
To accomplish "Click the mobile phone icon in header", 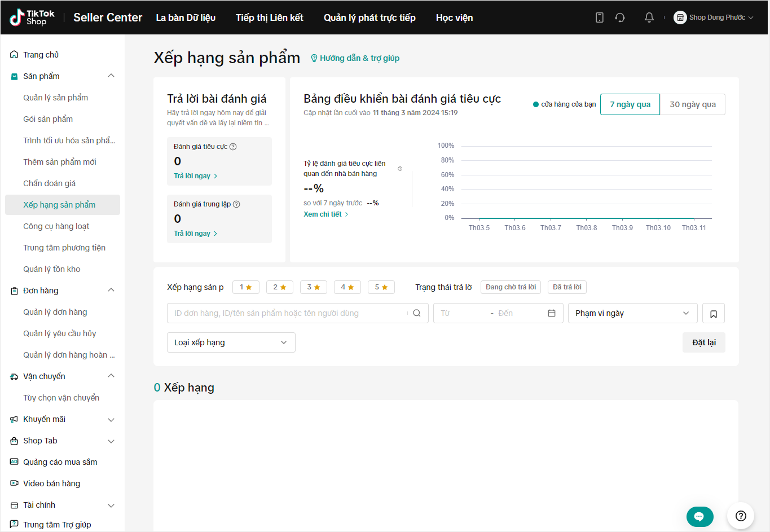I will [x=599, y=17].
